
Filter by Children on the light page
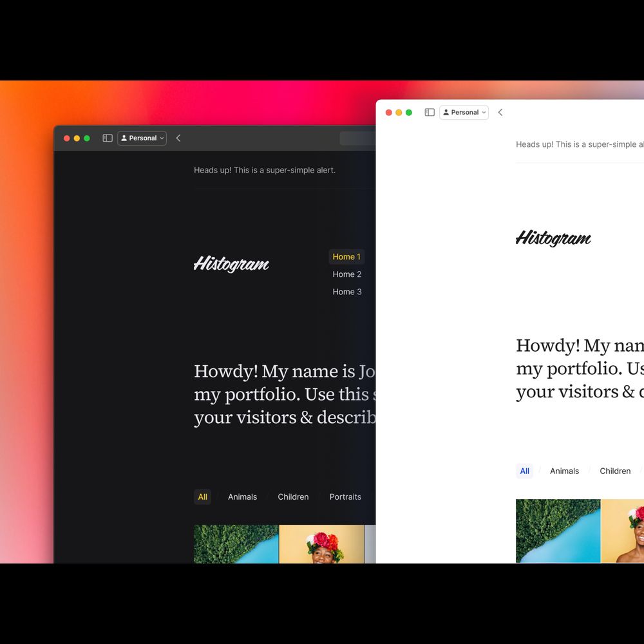point(615,471)
